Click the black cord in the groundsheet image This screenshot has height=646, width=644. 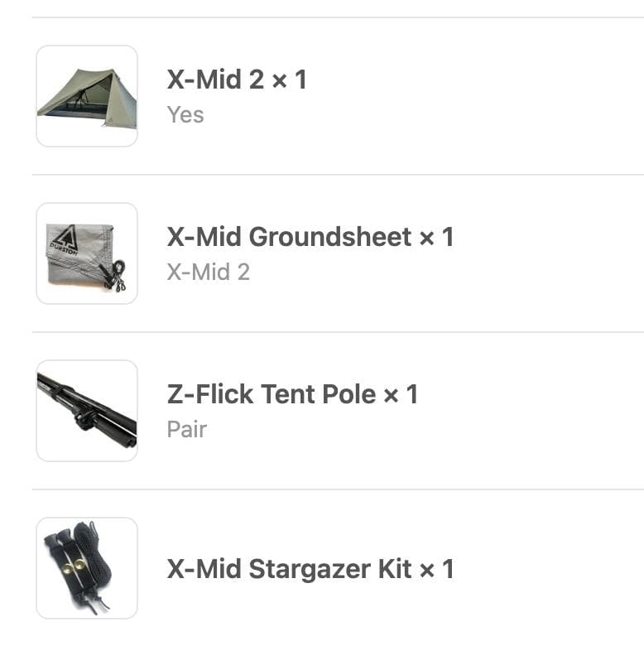coord(115,275)
